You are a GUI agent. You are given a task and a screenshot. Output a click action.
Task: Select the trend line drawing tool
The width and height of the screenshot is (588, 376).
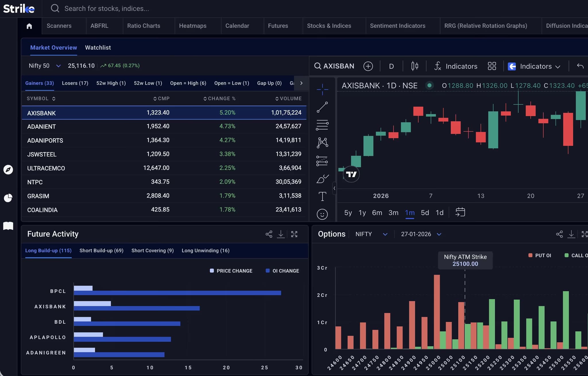tap(322, 107)
